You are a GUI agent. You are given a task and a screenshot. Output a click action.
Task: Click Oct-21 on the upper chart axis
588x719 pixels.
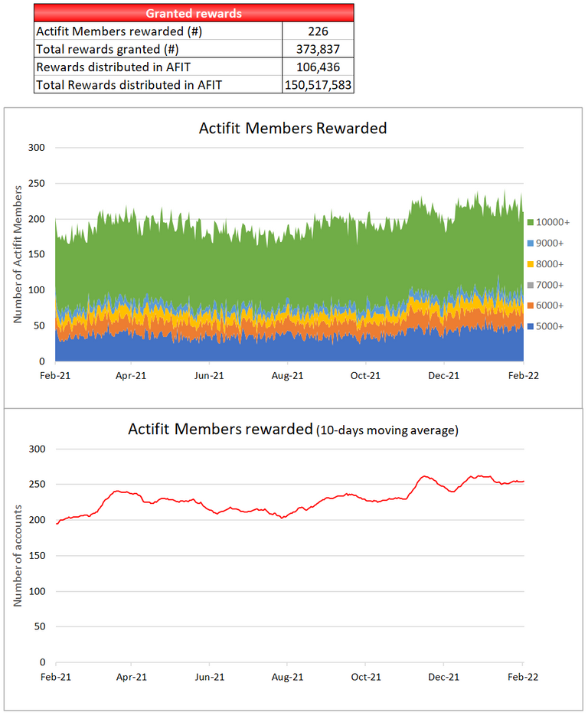point(365,375)
